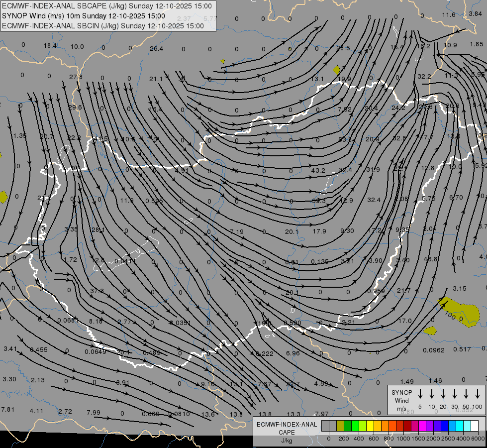Click the 5 m/s wind arrow in legend
Image resolution: width=487 pixels, height=448 pixels.
pyautogui.click(x=420, y=394)
